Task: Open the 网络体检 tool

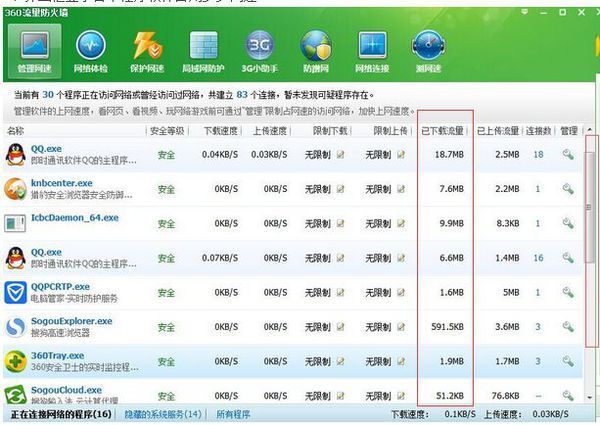Action: [x=91, y=51]
